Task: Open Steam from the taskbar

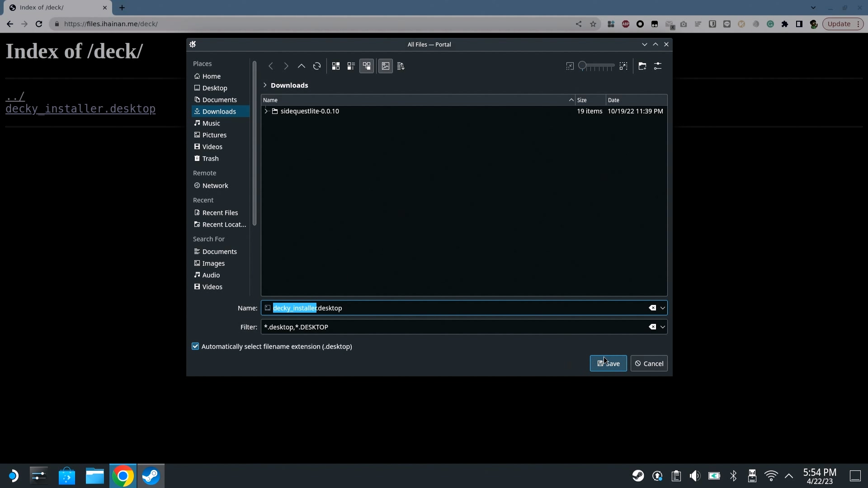Action: click(151, 476)
